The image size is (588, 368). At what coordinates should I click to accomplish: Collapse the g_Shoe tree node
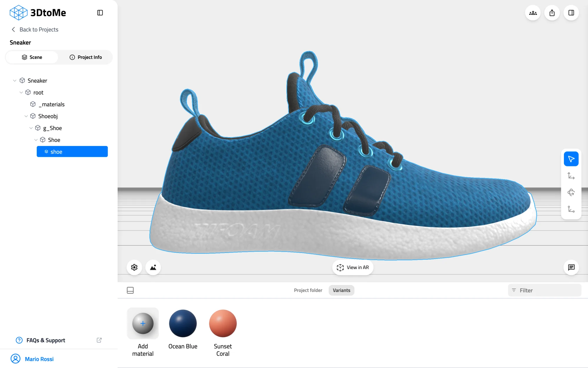(31, 128)
